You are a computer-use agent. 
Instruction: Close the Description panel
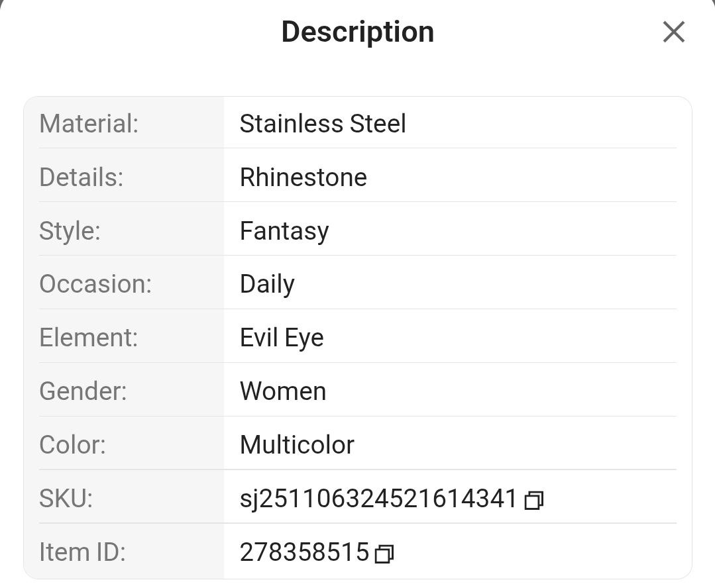673,32
